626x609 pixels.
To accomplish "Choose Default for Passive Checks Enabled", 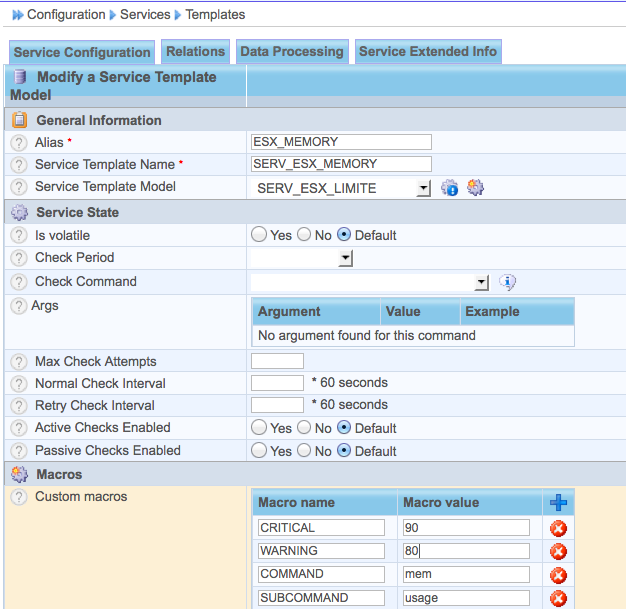I will click(x=344, y=451).
